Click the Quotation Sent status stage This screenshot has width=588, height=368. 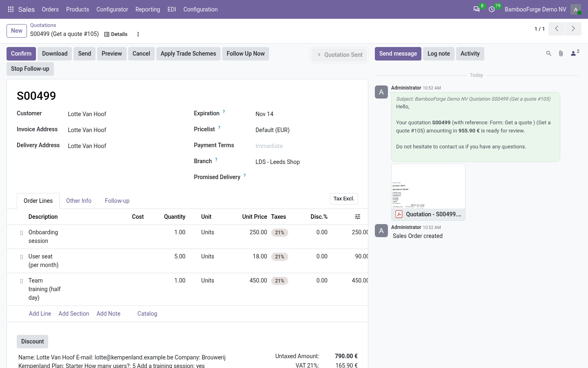click(x=339, y=55)
